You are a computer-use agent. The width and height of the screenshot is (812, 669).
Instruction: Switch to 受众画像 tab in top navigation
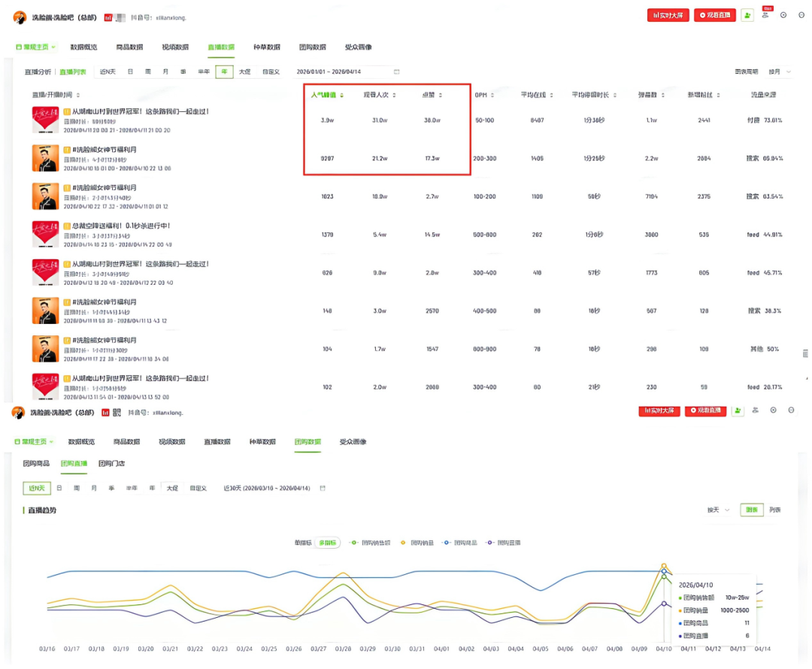point(358,47)
